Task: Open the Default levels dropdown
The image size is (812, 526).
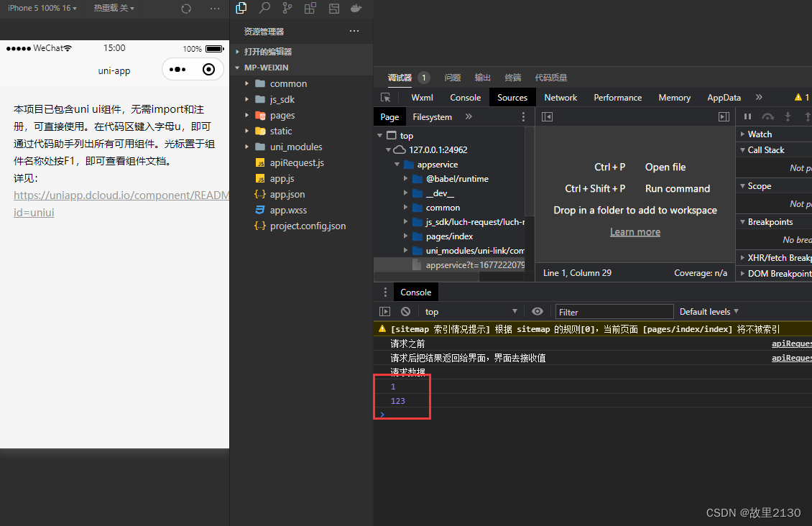Action: point(709,311)
